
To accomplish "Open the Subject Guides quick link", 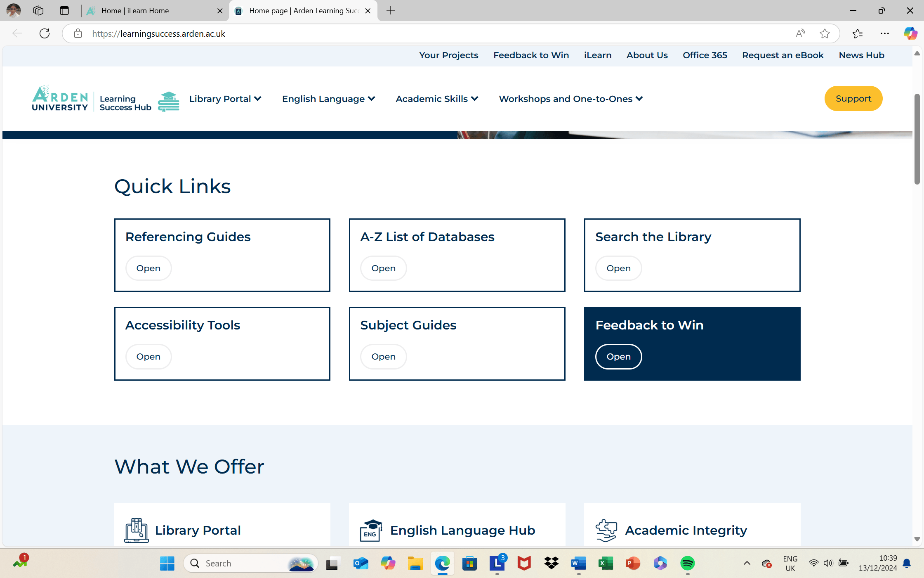I will (383, 356).
